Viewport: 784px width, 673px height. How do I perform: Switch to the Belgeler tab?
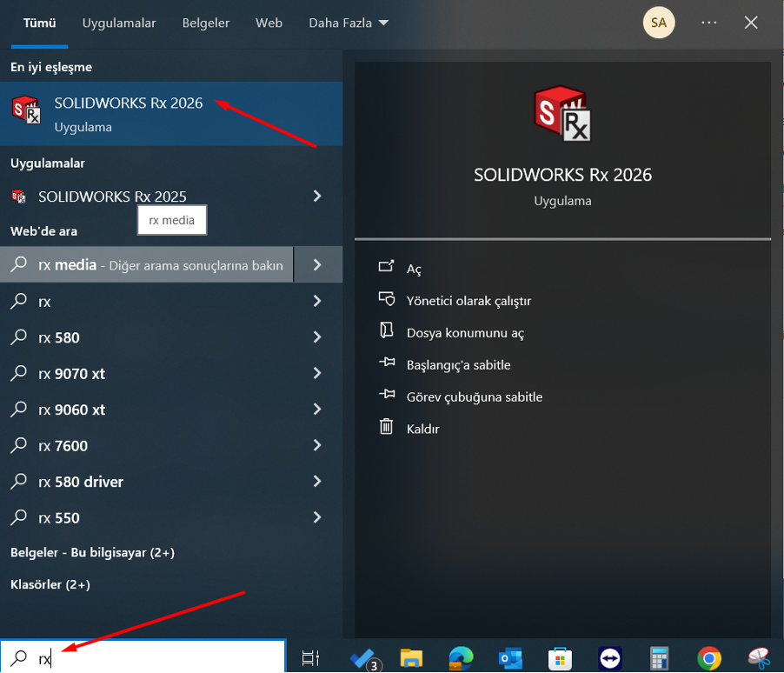point(205,23)
